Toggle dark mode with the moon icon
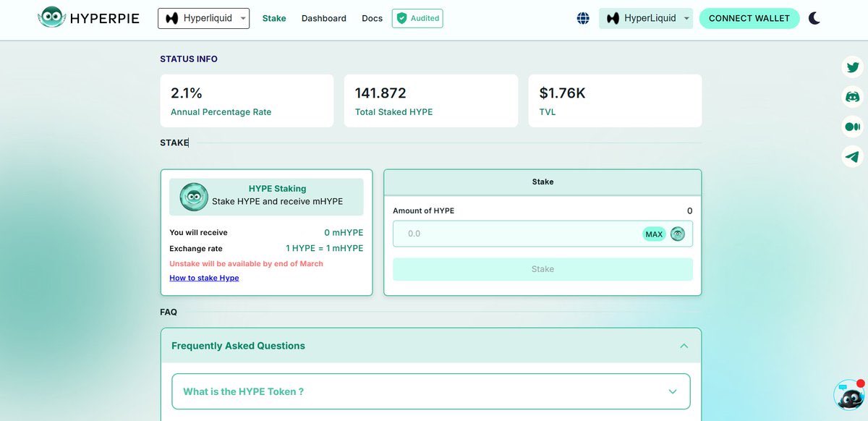 (x=814, y=18)
